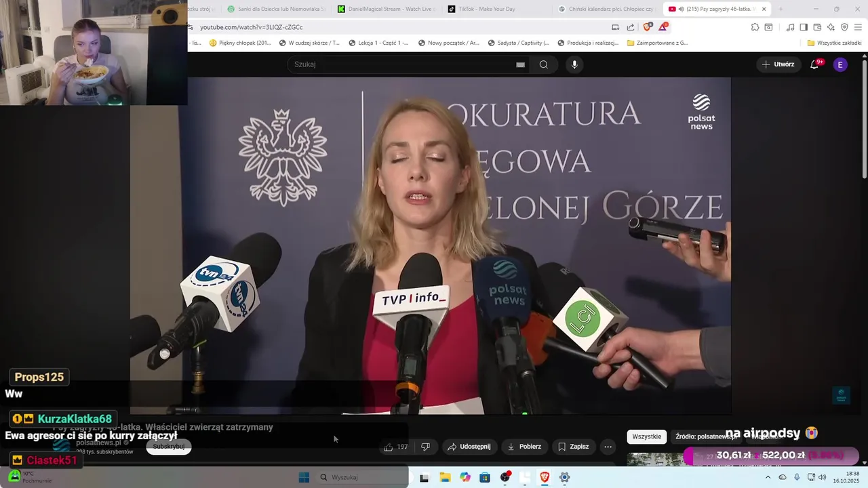Open File Explorer from the taskbar
Viewport: 868px width, 488px height.
pyautogui.click(x=445, y=477)
